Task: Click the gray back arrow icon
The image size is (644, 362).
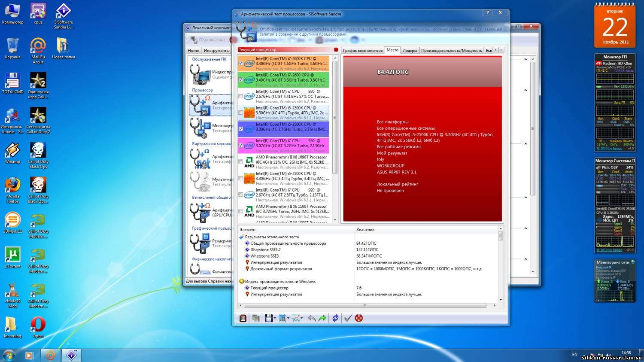Action: point(312,318)
